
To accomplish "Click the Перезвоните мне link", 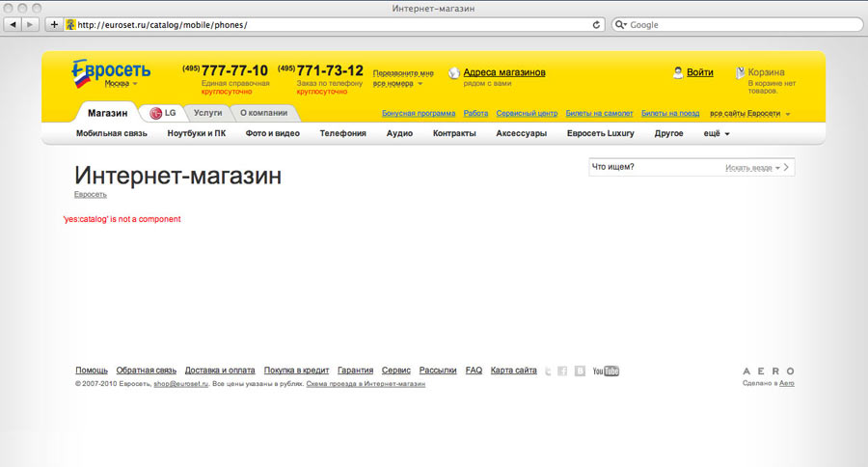I will [403, 73].
